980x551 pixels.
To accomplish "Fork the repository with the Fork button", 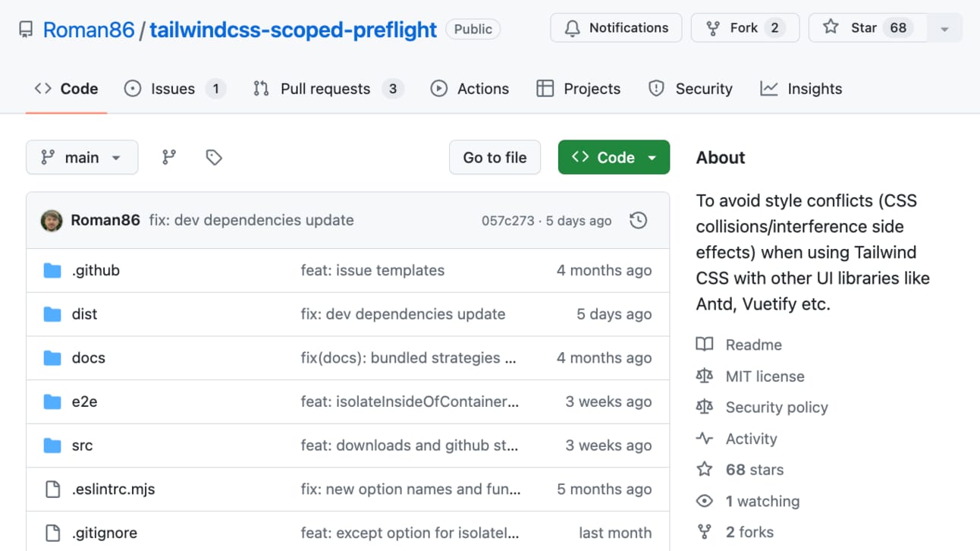I will point(745,28).
